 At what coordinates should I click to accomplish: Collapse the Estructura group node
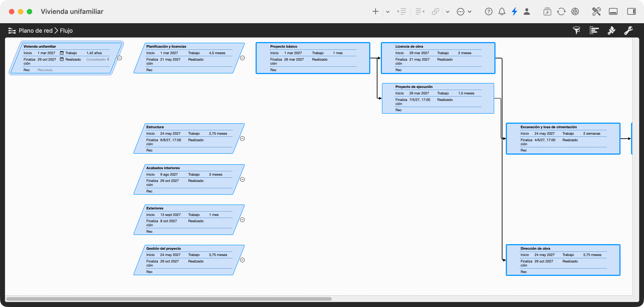pos(242,139)
